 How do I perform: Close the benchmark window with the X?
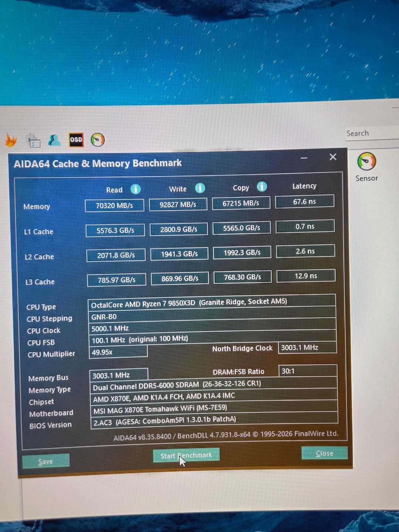click(333, 157)
